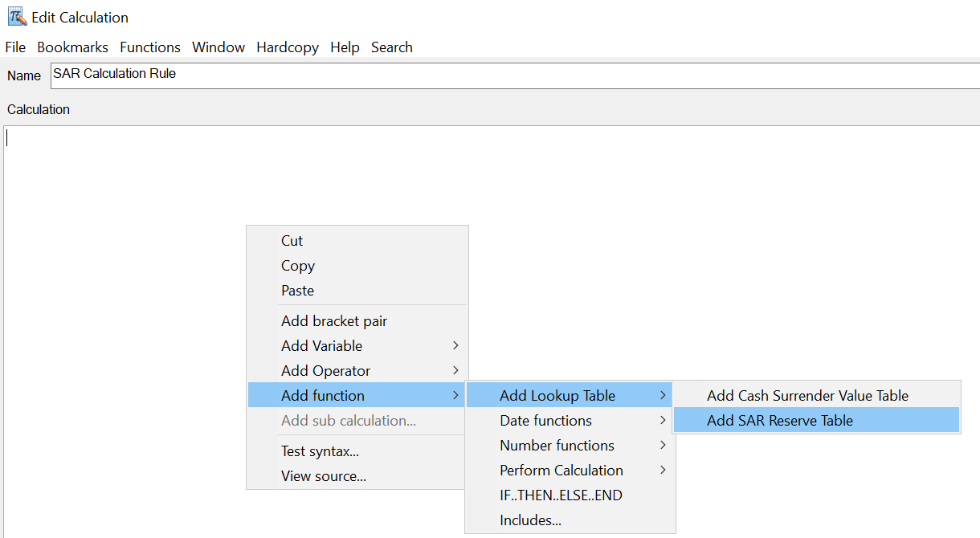Image resolution: width=980 pixels, height=538 pixels.
Task: Insert an IF..THEN..ELSE..END function
Action: [561, 495]
